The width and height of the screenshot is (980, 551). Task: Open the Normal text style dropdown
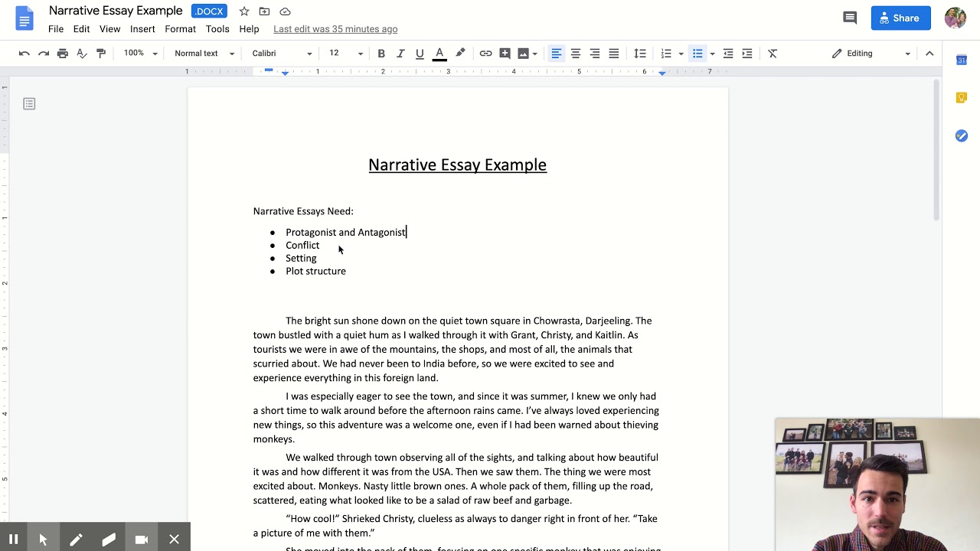[204, 54]
